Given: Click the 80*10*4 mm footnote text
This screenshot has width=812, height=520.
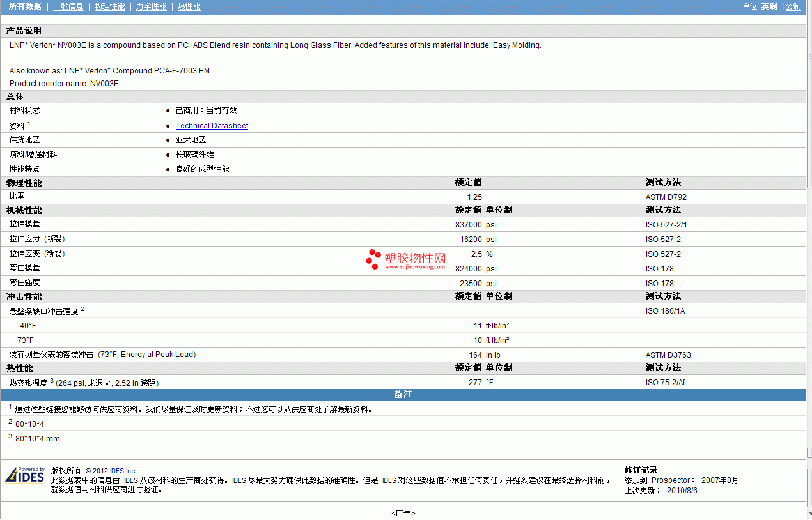Looking at the screenshot, I should coord(38,439).
